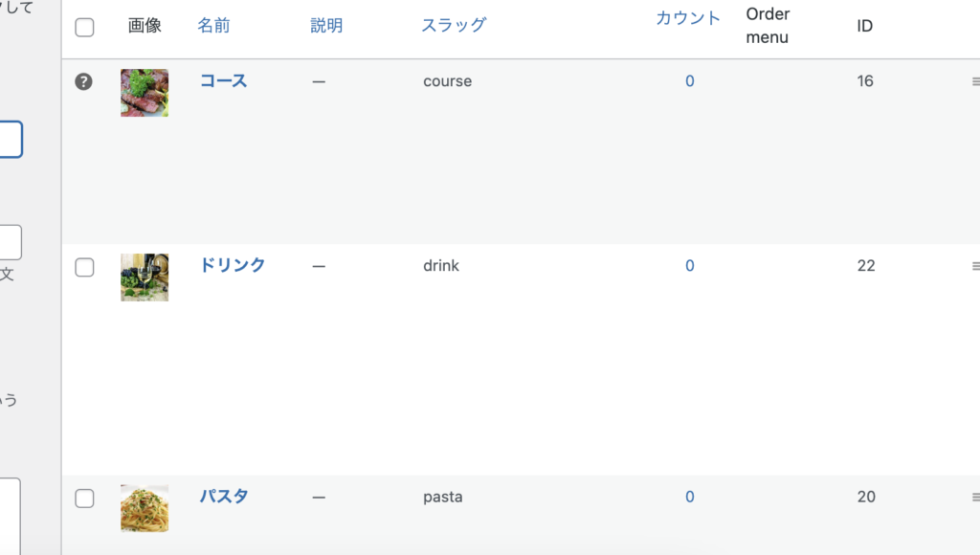Tick the checkbox for ドリンク row
980x555 pixels.
pos(84,267)
